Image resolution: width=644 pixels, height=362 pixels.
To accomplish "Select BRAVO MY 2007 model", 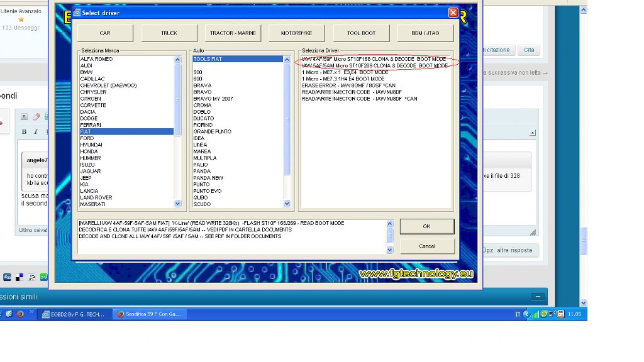I will [x=213, y=99].
